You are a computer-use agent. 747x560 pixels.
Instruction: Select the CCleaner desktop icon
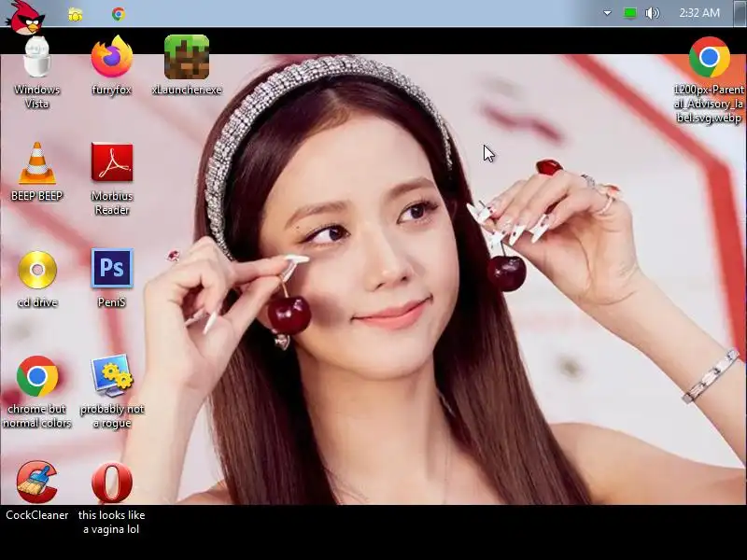37,482
